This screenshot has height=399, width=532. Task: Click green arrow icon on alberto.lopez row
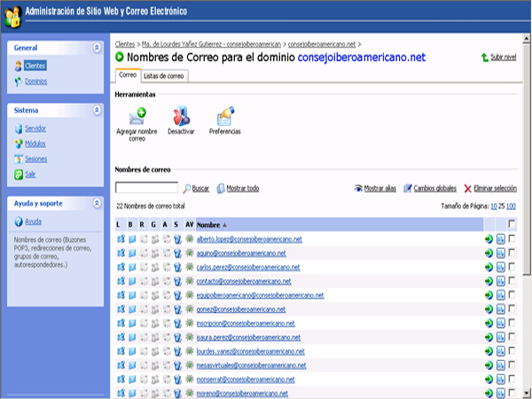[489, 239]
